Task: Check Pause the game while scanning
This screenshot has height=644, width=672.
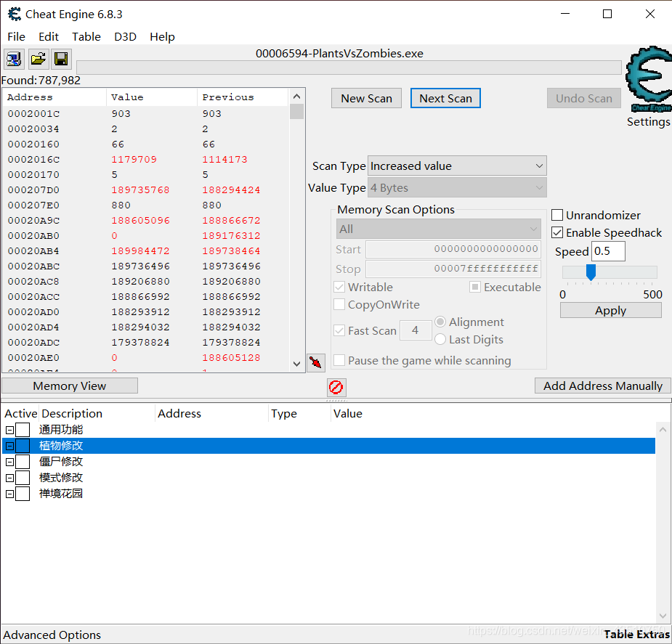Action: (x=339, y=360)
